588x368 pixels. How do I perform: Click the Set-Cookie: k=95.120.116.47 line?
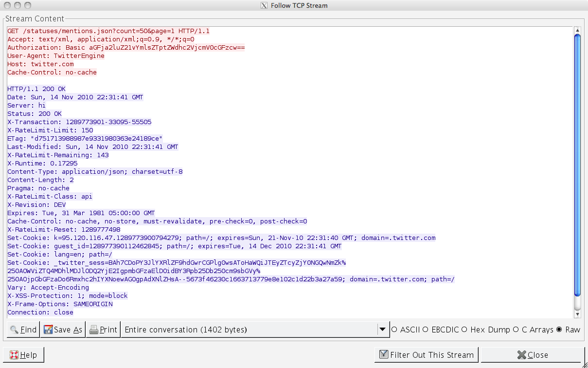click(x=221, y=238)
